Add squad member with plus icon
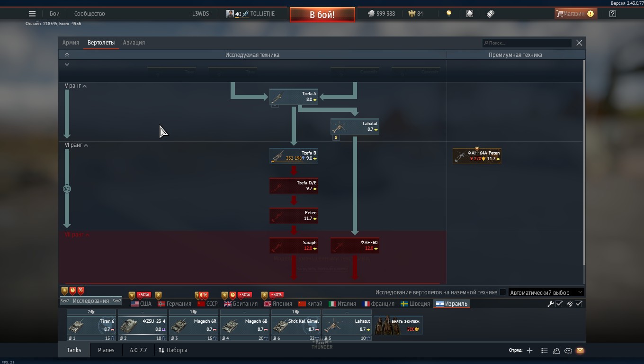Viewport: 644px width, 364px height. coord(529,351)
